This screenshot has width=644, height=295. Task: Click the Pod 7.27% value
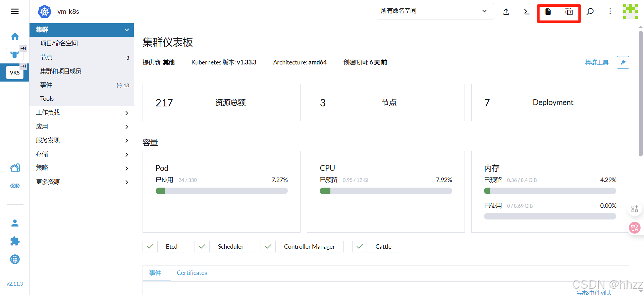click(279, 180)
